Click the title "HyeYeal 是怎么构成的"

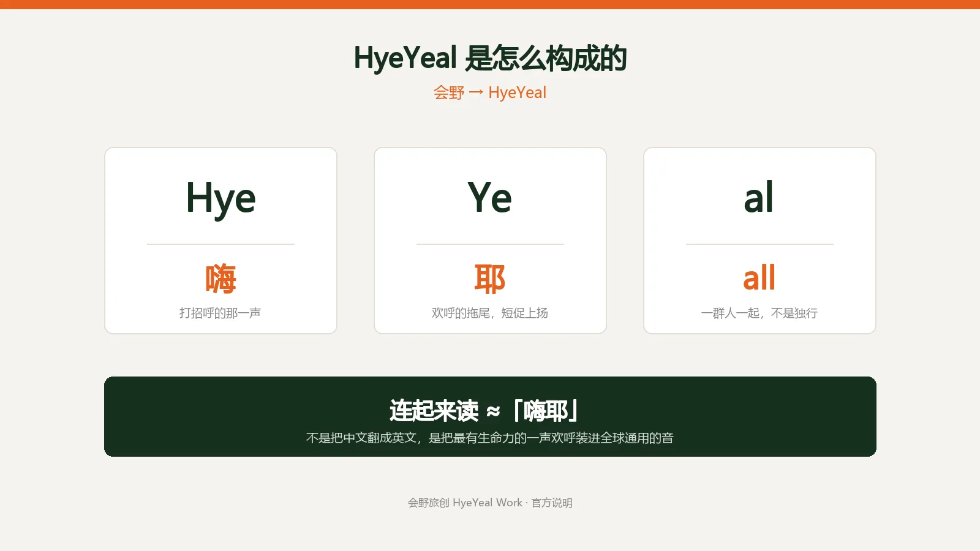click(490, 58)
